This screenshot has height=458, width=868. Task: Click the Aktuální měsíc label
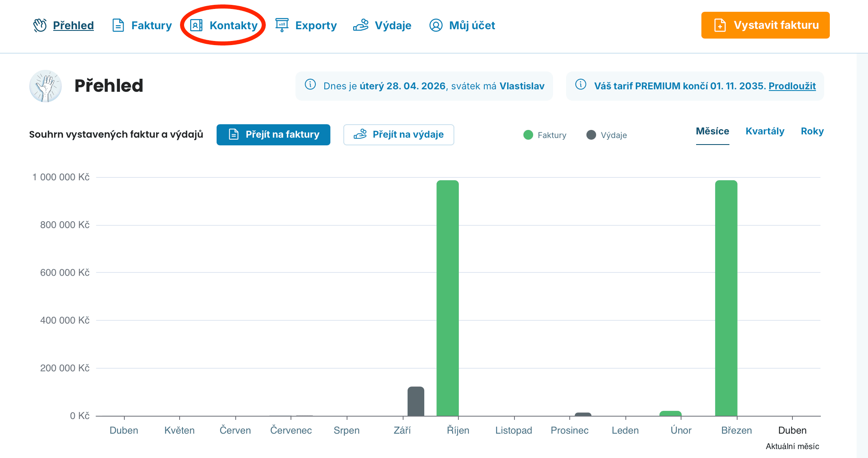tap(792, 446)
